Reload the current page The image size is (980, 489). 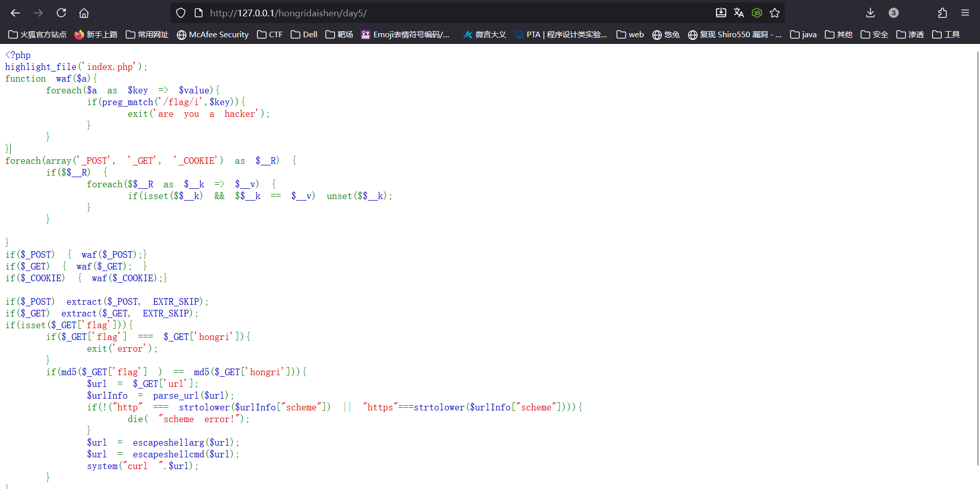61,13
